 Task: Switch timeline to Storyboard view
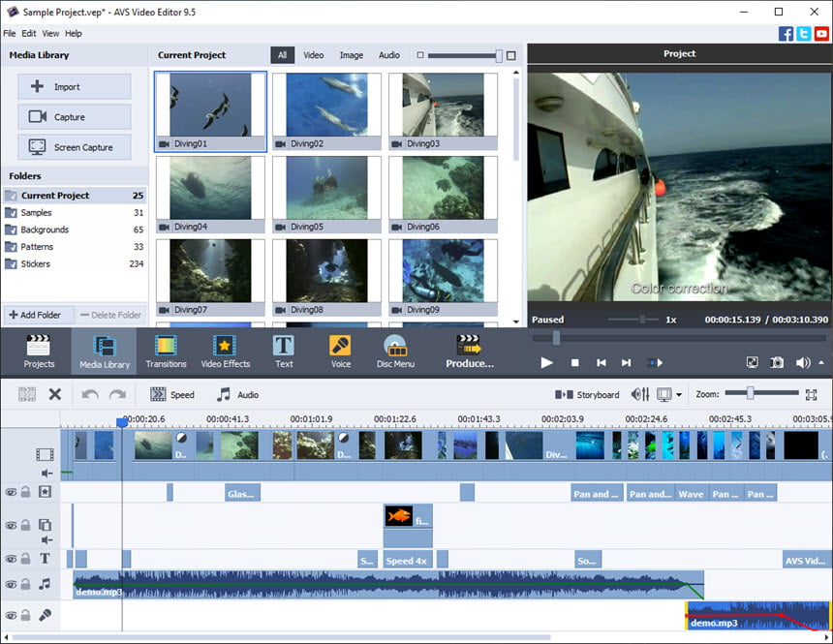pyautogui.click(x=587, y=395)
